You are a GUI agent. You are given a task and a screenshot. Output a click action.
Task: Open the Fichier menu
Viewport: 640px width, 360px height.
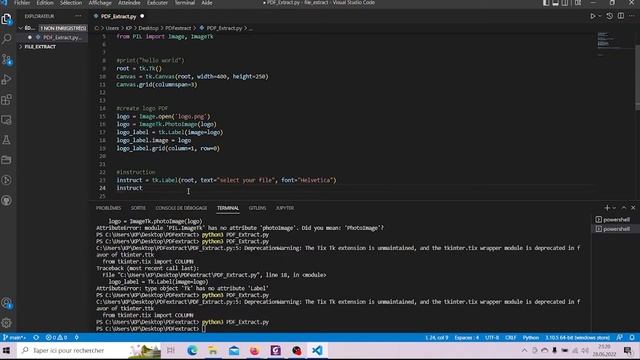tap(22, 3)
